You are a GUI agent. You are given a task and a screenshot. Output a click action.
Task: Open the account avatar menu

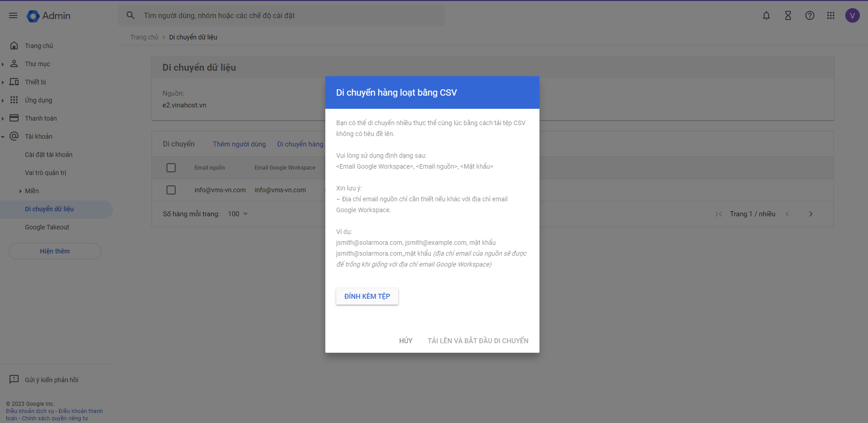(x=852, y=15)
